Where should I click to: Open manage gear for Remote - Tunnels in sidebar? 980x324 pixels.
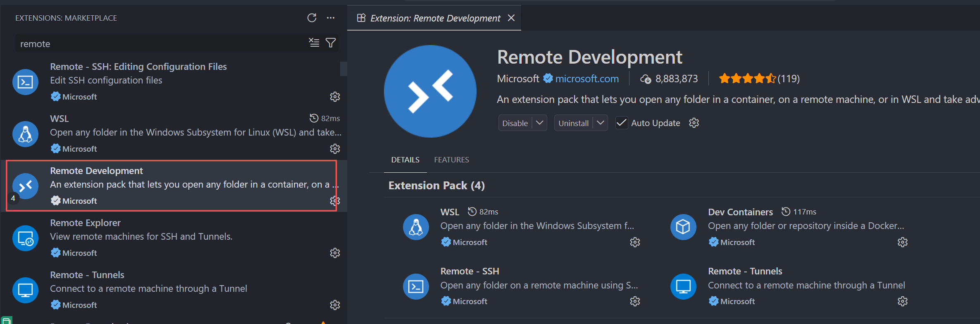click(x=335, y=305)
